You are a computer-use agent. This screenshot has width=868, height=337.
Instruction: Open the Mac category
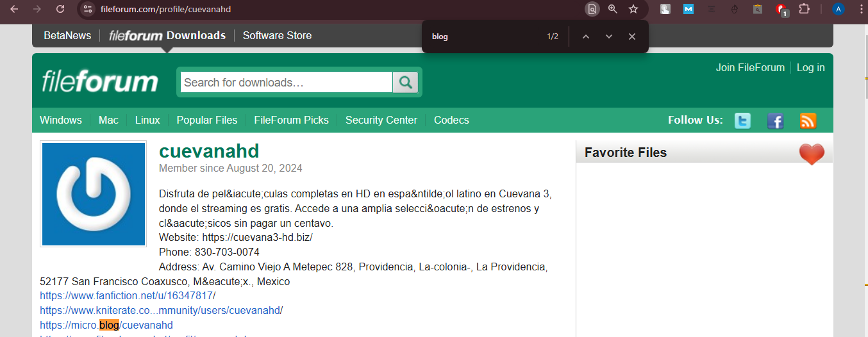tap(108, 120)
